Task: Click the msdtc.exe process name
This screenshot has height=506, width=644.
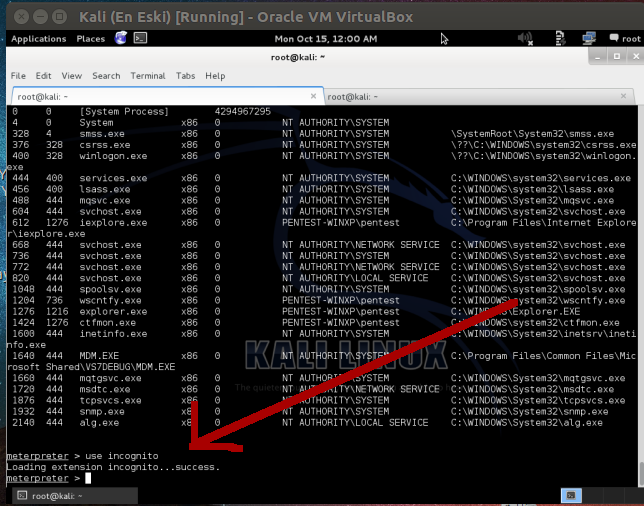Action: click(x=105, y=389)
